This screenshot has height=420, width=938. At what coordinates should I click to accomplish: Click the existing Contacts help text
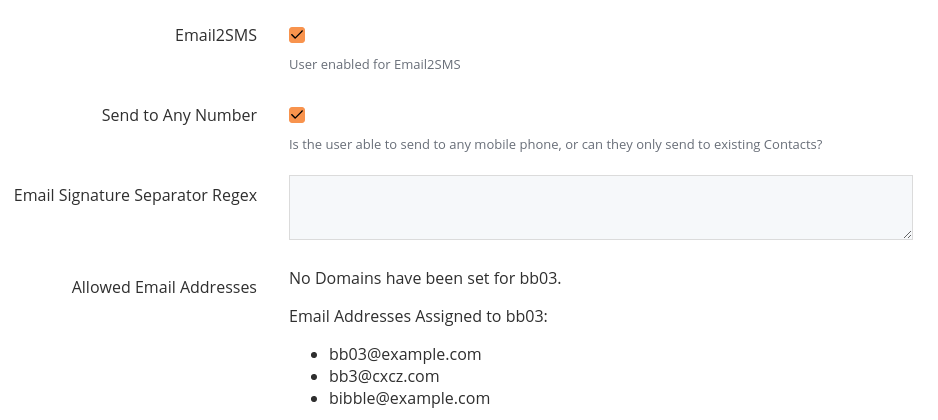[555, 145]
